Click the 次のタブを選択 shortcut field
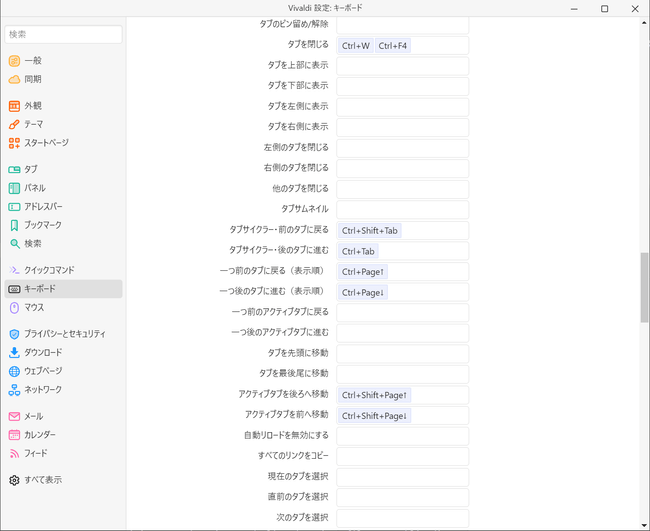 pyautogui.click(x=403, y=518)
